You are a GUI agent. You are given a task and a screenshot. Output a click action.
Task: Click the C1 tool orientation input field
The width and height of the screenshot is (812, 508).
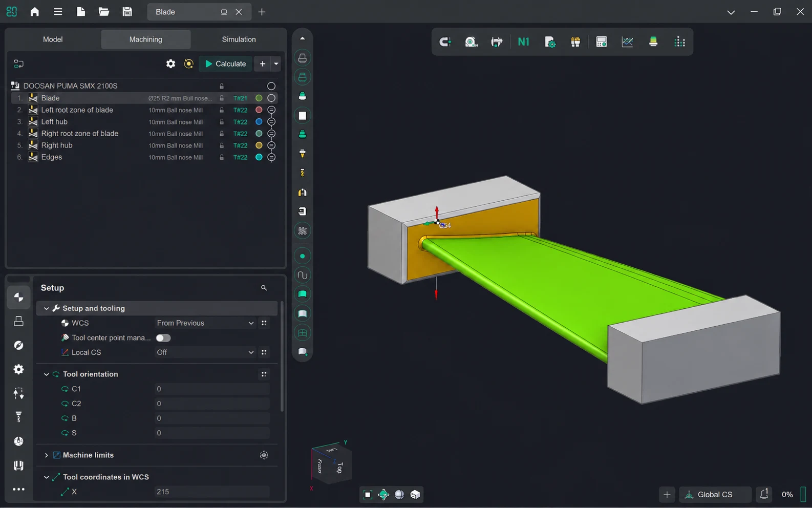(212, 389)
